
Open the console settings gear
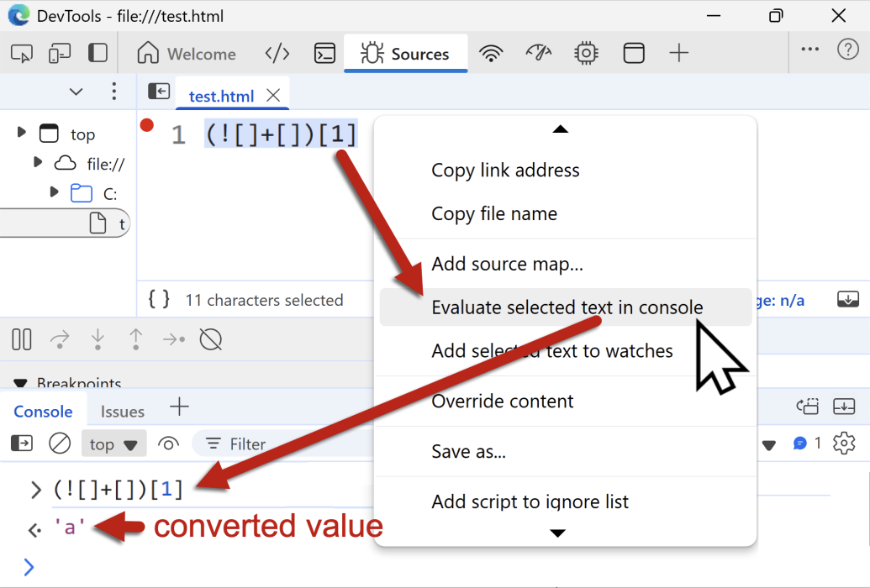[844, 444]
